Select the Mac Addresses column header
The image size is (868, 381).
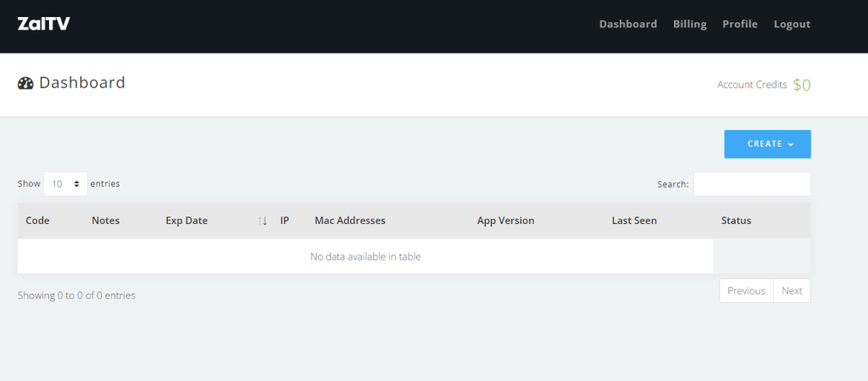tap(350, 221)
